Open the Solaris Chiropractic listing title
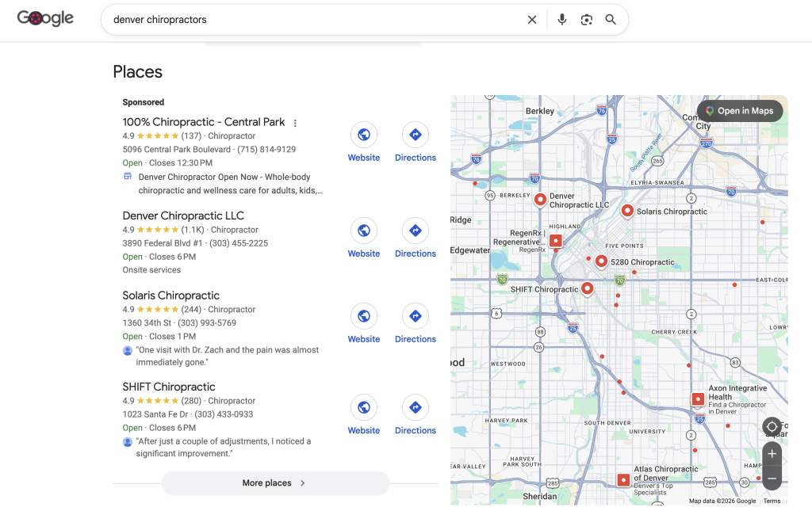 click(x=171, y=296)
